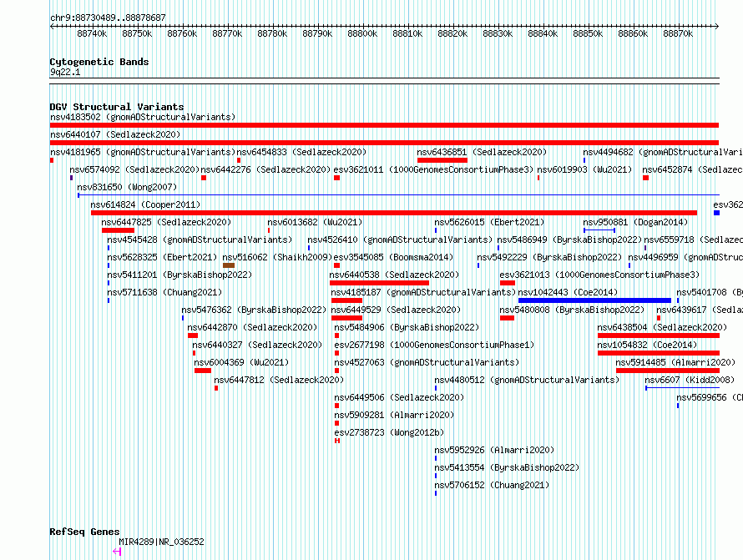
Task: Click the brown nsv516062 (Shaikh2009) bar
Action: 229,265
